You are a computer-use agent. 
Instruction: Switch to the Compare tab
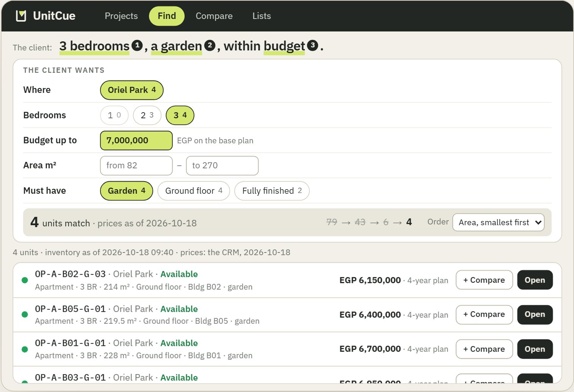click(x=214, y=16)
